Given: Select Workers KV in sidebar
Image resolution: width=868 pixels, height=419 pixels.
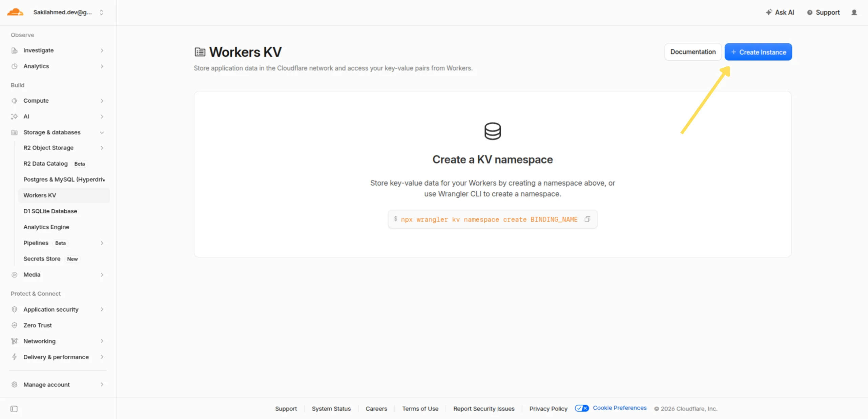Looking at the screenshot, I should click(x=64, y=195).
